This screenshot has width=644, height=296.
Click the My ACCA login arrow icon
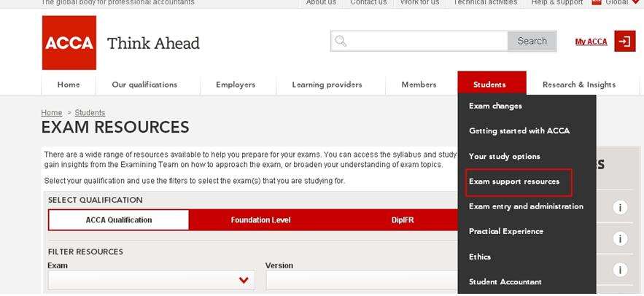pyautogui.click(x=625, y=42)
